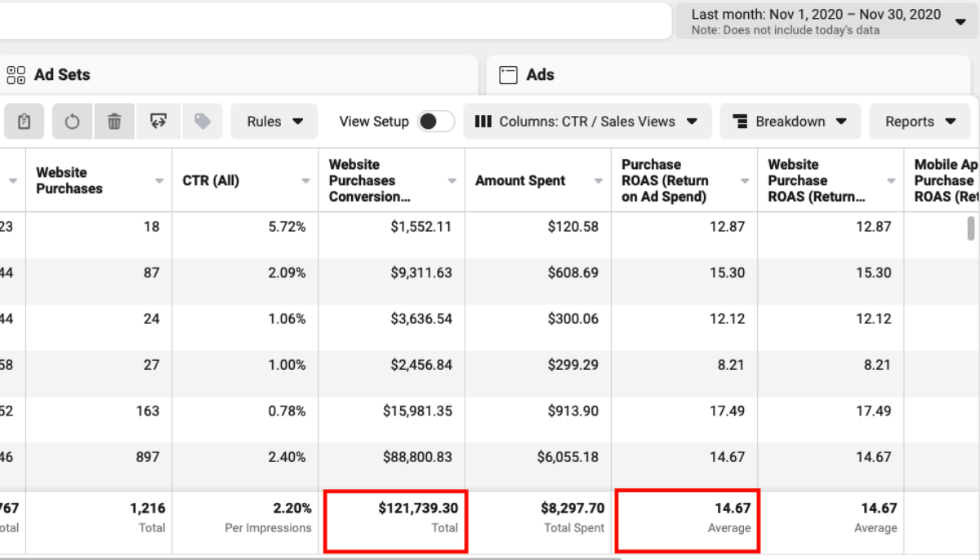
Task: Click the Breakdown button
Action: click(790, 122)
